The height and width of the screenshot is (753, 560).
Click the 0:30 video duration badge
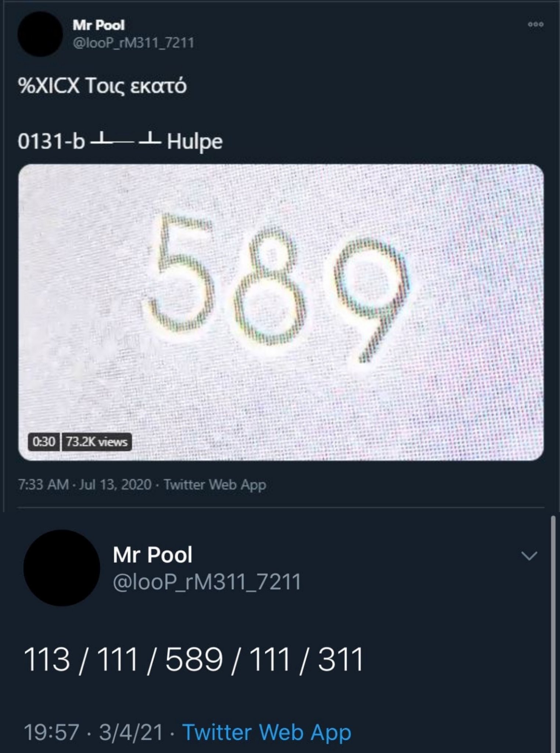[43, 441]
